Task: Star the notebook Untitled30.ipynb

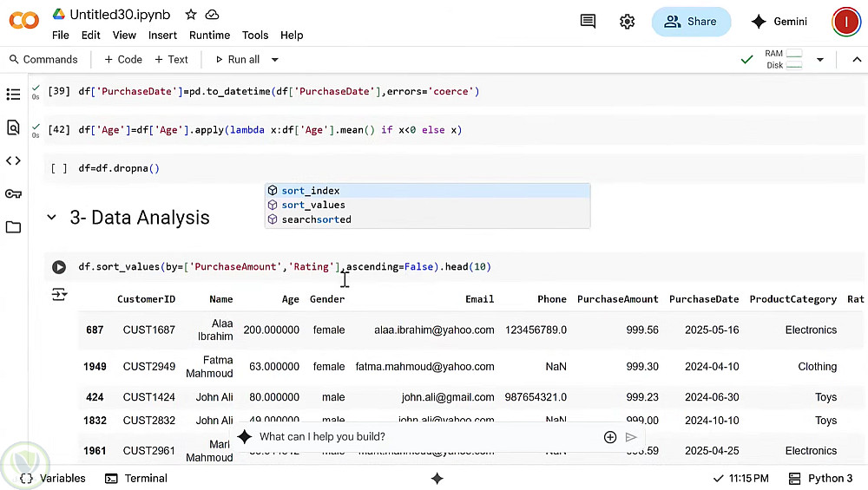Action: (x=191, y=15)
